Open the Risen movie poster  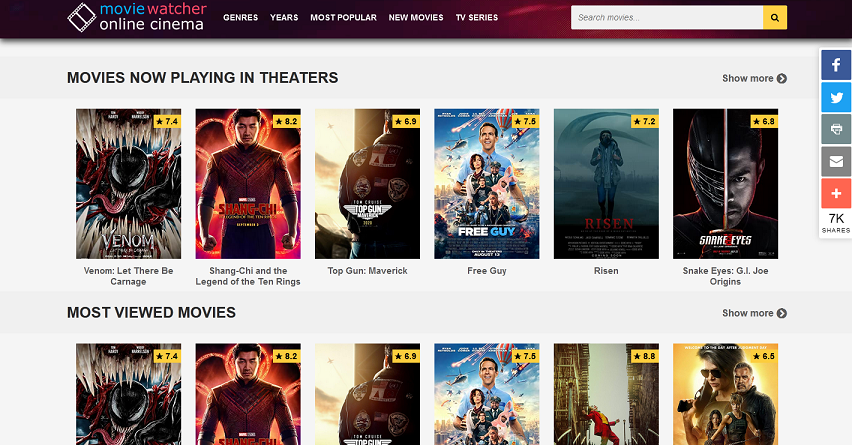coord(606,184)
